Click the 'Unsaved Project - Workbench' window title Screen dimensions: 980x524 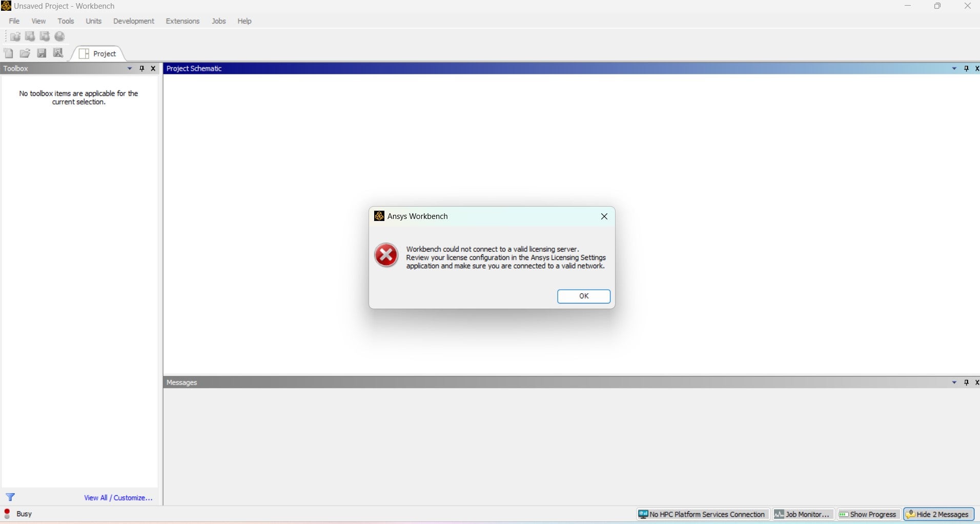point(64,6)
